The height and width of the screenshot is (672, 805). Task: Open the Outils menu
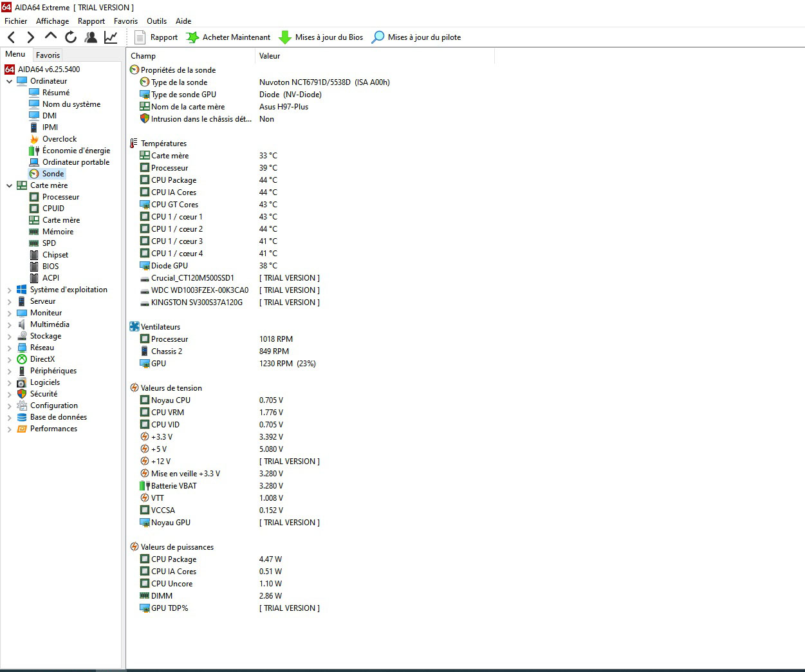pos(156,21)
